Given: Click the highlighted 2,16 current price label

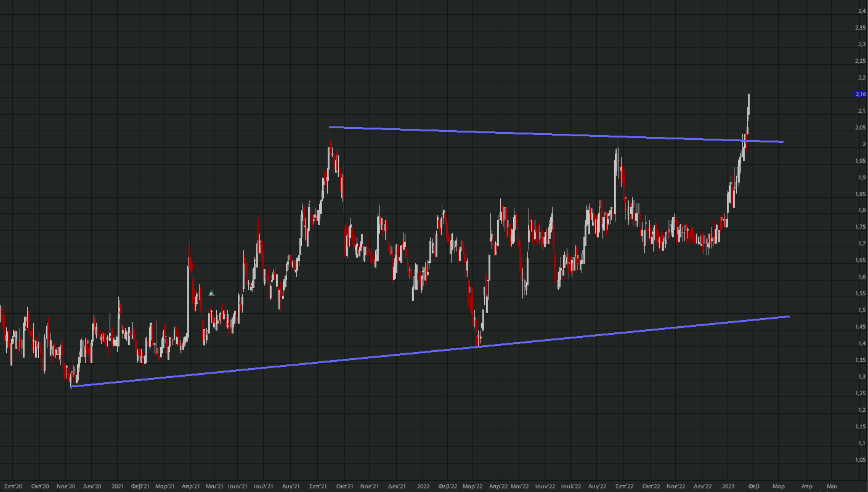Looking at the screenshot, I should click(861, 94).
